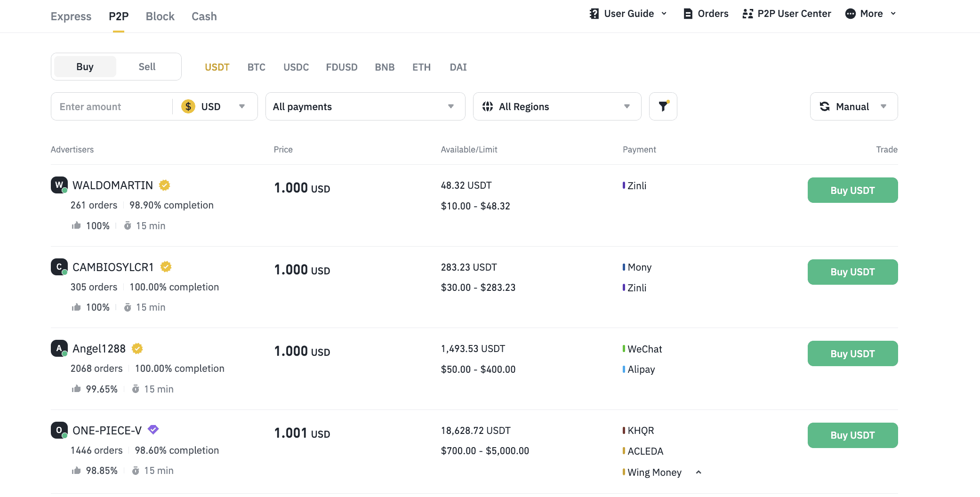Image resolution: width=980 pixels, height=497 pixels.
Task: Click WALDOMARTIN's verified merchant badge
Action: pos(164,185)
